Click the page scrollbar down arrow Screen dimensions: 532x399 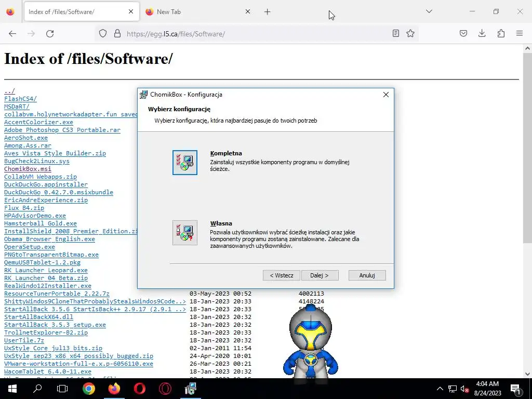pyautogui.click(x=528, y=374)
